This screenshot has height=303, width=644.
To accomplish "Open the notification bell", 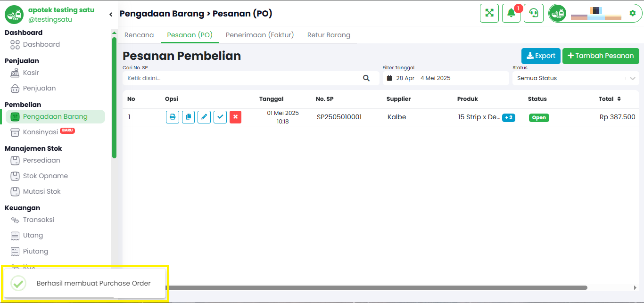I will (x=511, y=13).
